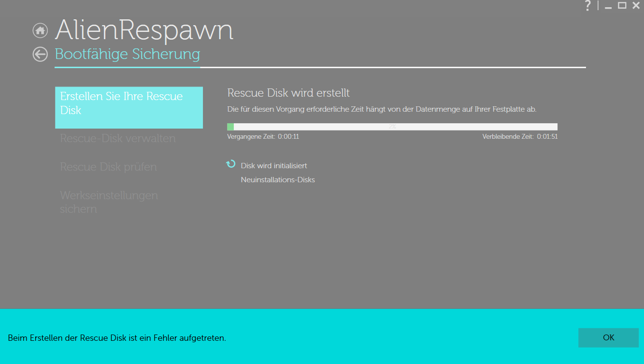Maximize the AlienRespawn window
This screenshot has width=644, height=364.
(x=622, y=6)
